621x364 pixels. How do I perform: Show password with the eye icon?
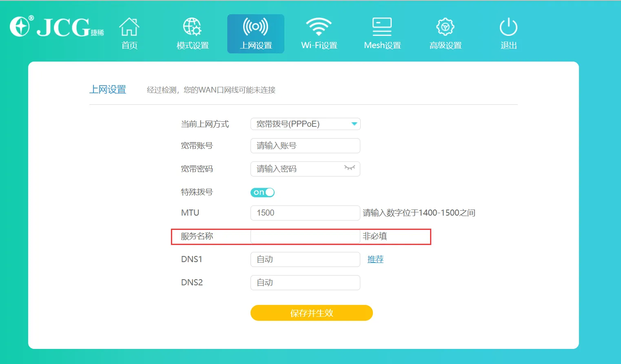click(350, 168)
